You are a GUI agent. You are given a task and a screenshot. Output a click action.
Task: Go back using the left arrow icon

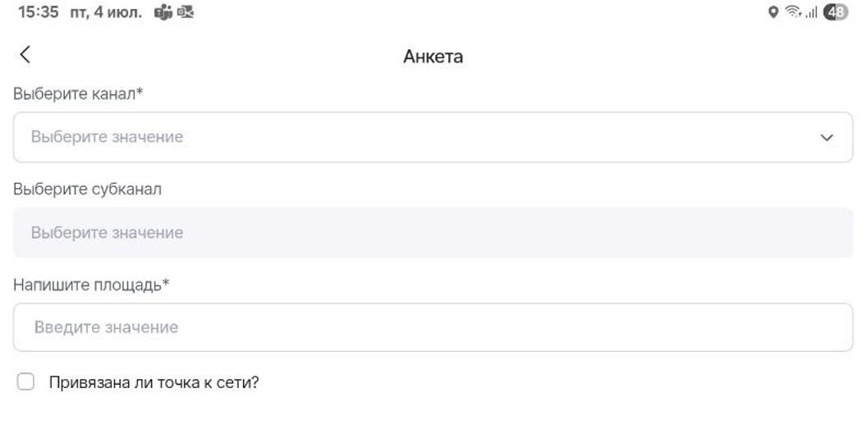(x=25, y=55)
